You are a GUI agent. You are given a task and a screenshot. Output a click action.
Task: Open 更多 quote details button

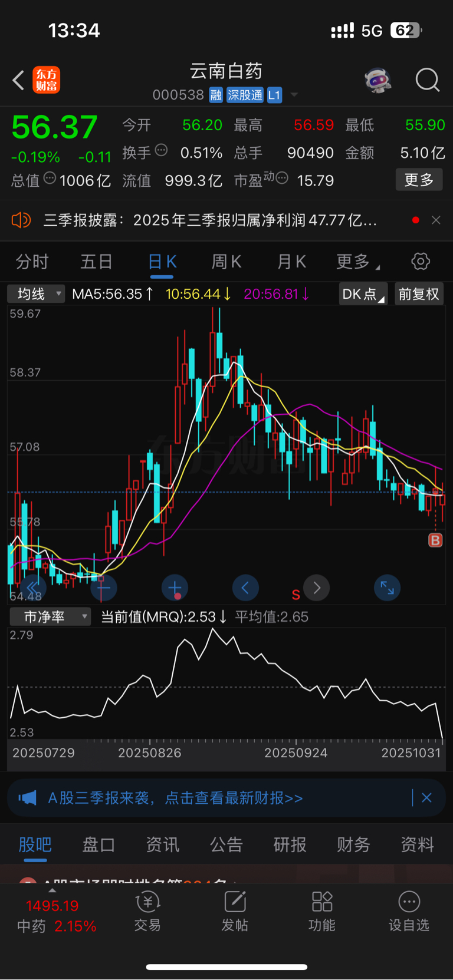click(x=419, y=180)
